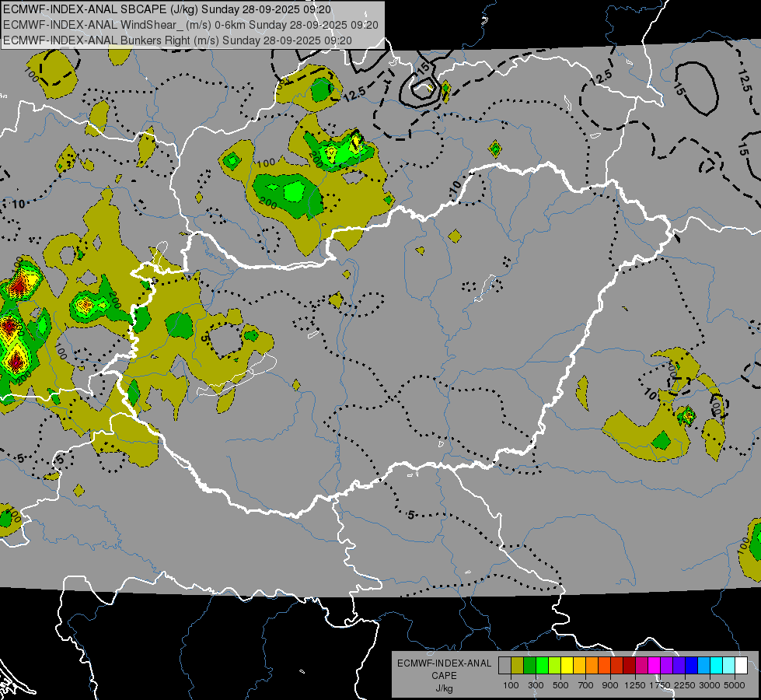Click the 500 label under the legend
Viewport: 761px width, 700px height.
(560, 685)
